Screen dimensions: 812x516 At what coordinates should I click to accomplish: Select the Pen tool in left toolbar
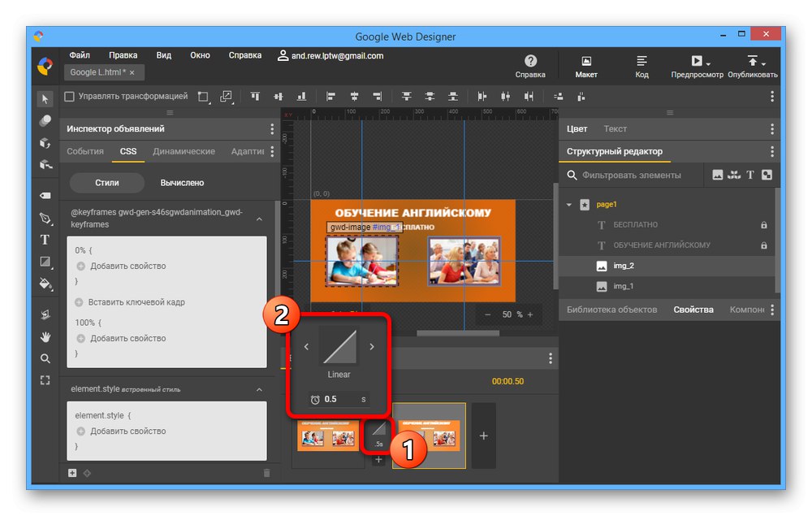[45, 219]
